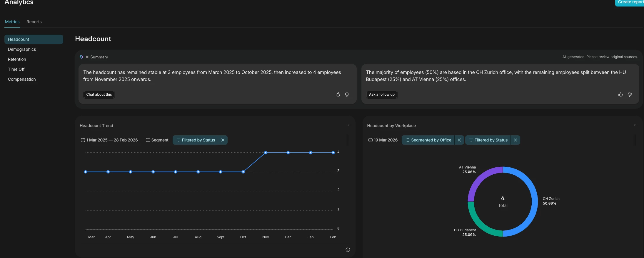644x258 pixels.
Task: Remove the Segmented by Office chip
Action: coord(459,140)
